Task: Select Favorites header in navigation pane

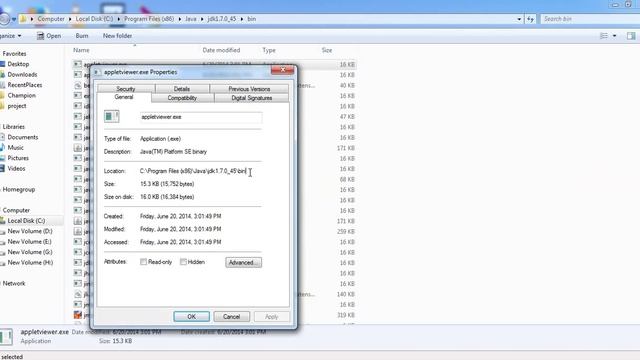Action: (x=14, y=54)
